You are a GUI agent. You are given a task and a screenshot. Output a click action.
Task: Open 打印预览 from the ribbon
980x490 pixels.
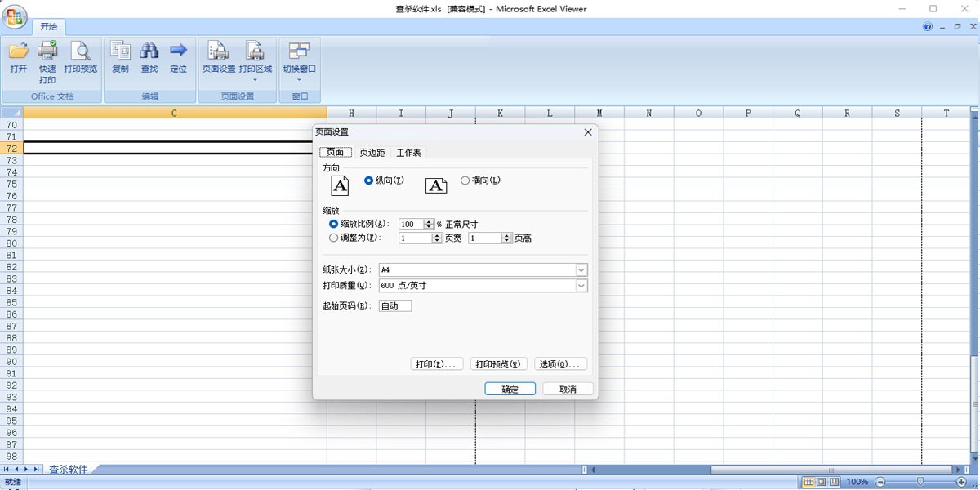(80, 57)
